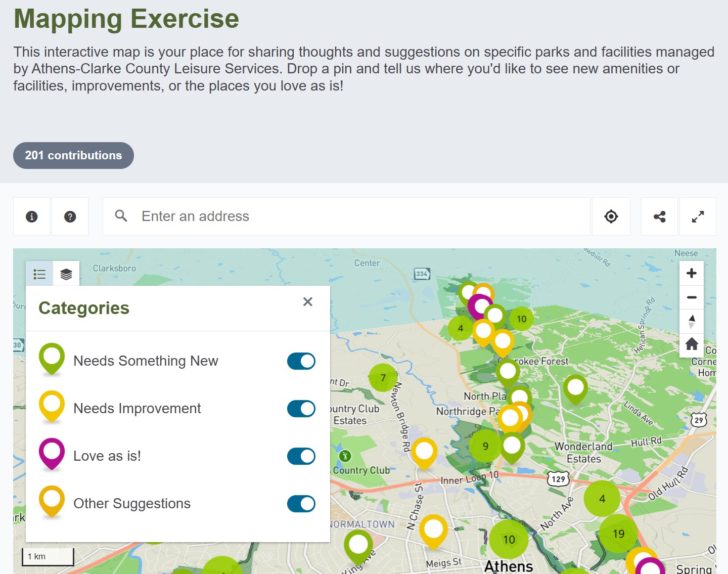
Task: Zoom in on the map
Action: tap(692, 273)
